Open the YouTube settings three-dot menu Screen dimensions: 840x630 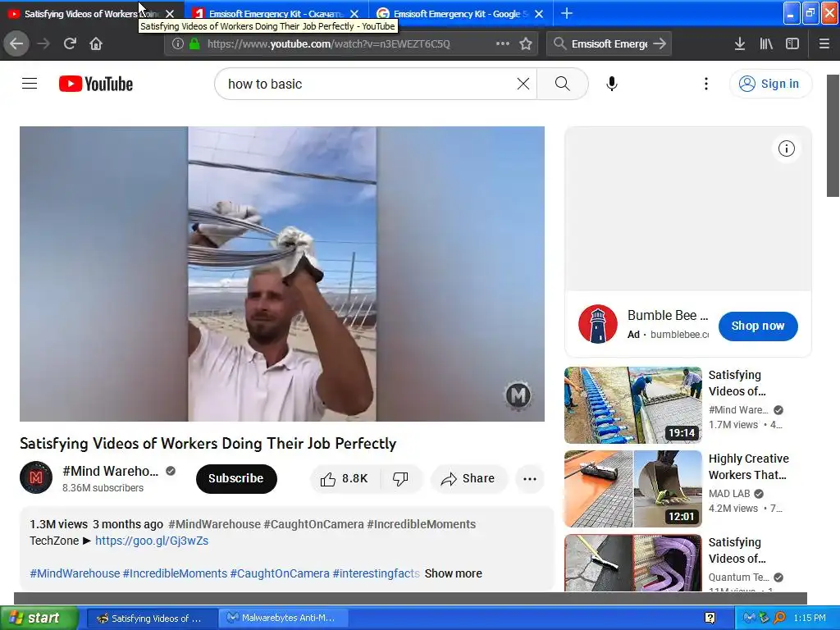[x=706, y=84]
